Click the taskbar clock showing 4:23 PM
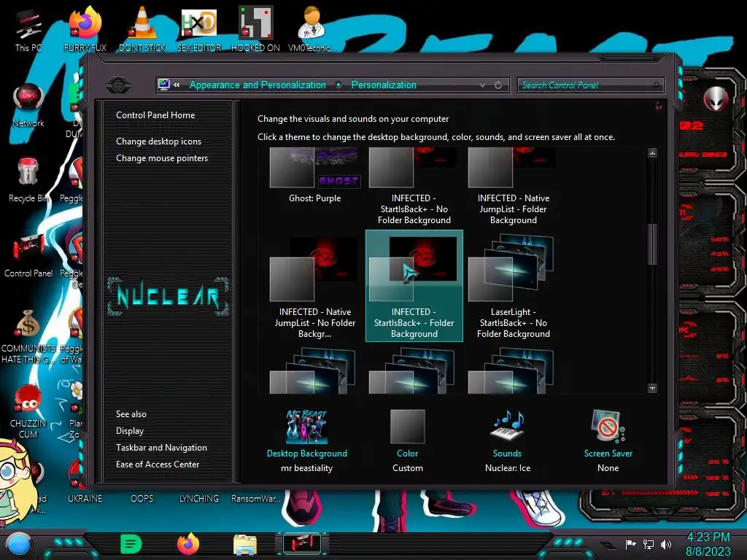 click(x=708, y=537)
